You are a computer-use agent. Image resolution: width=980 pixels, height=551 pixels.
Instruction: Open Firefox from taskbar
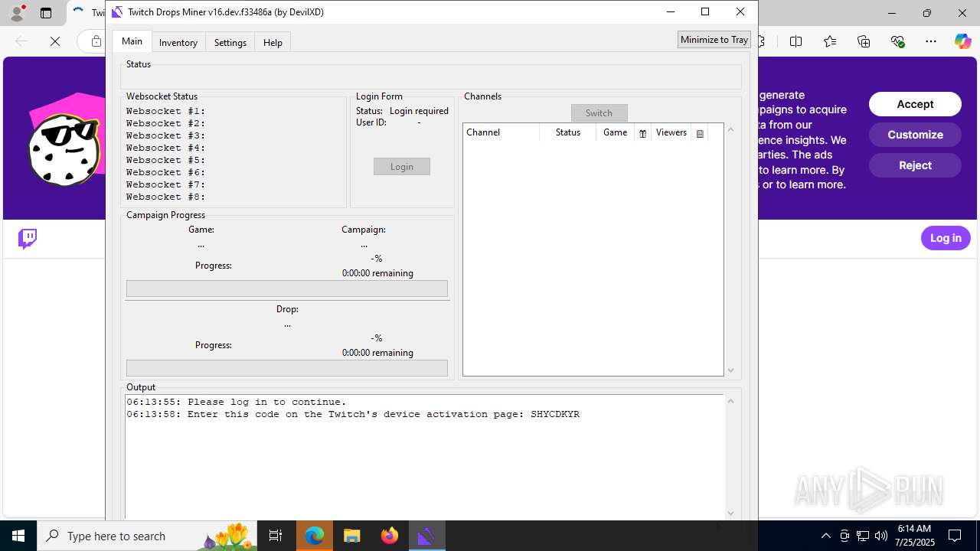tap(389, 536)
